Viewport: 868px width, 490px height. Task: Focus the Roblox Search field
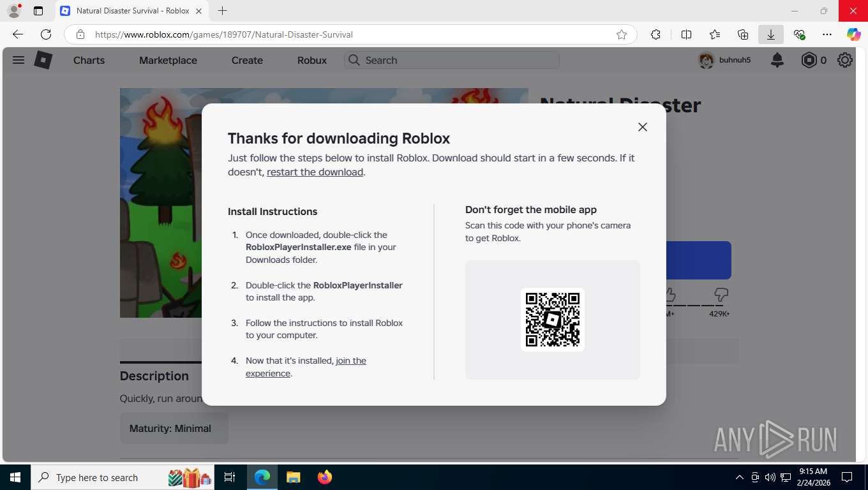452,60
